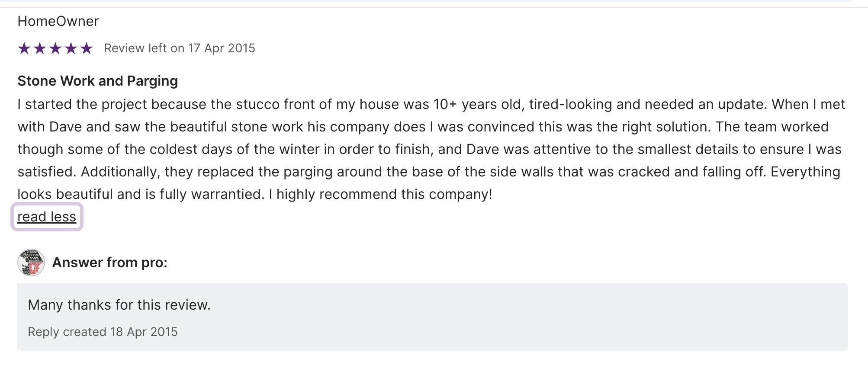Click the word 'satisfied' in the review
The height and width of the screenshot is (365, 868).
47,172
